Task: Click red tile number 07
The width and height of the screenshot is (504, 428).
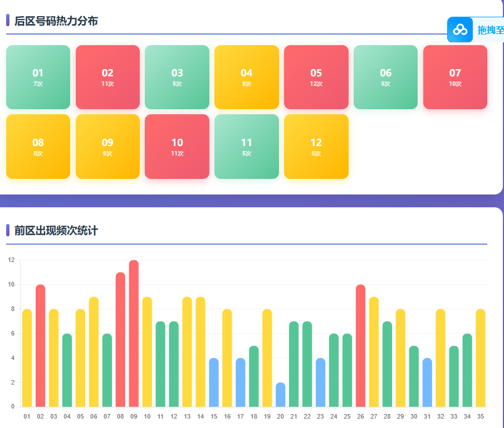Action: point(455,77)
